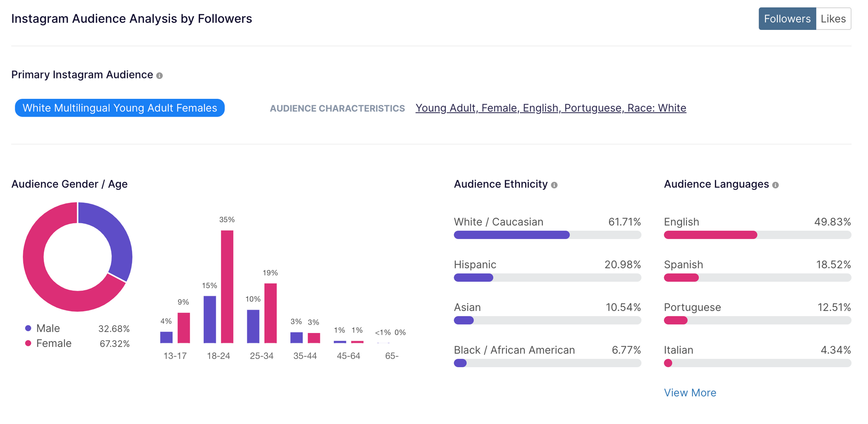Click info icon next to Audience Languages
The height and width of the screenshot is (424, 868).
[x=776, y=185]
